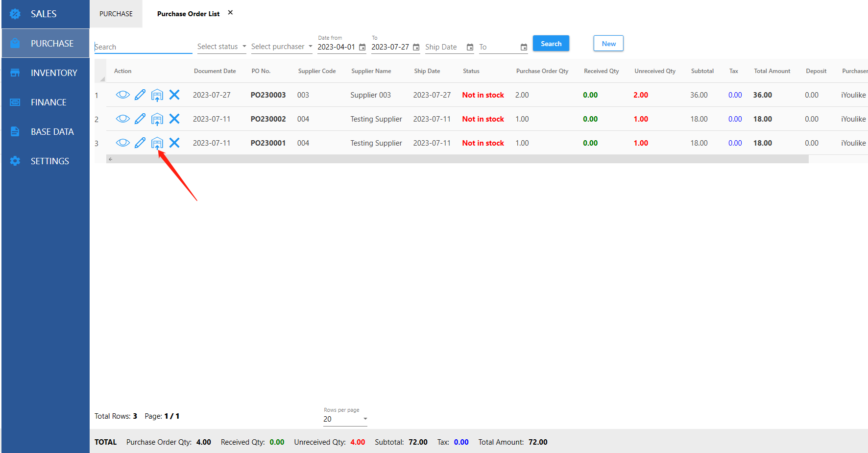The width and height of the screenshot is (868, 453).
Task: Change the Rows per page dropdown
Action: pyautogui.click(x=345, y=419)
